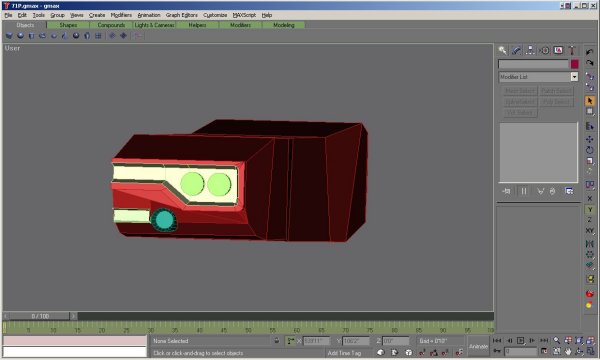Switch to the Hierarchy command panel
The image size is (600, 360).
click(530, 50)
